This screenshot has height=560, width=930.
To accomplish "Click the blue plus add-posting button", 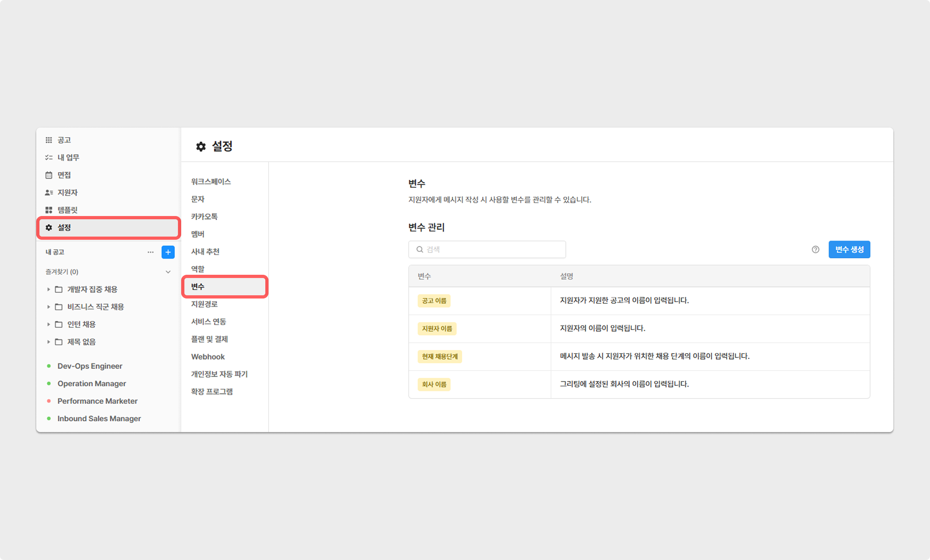I will point(168,252).
